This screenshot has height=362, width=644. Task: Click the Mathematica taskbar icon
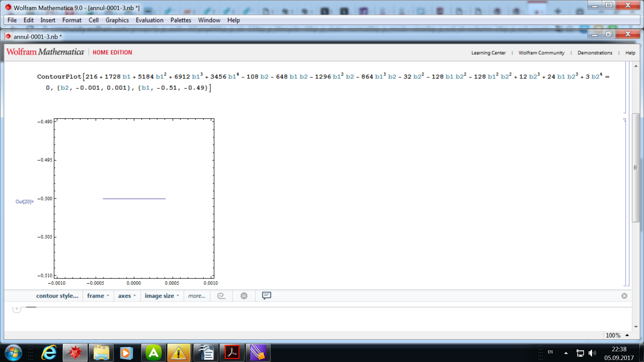[75, 353]
